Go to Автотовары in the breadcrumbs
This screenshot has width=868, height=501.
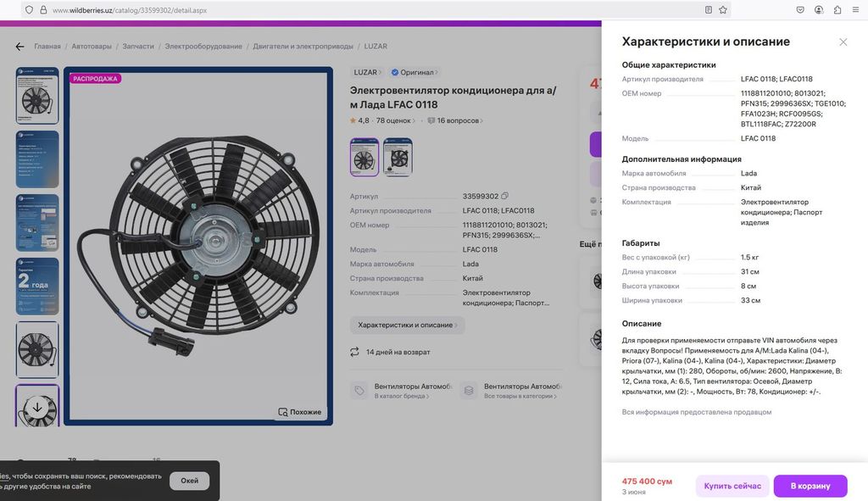[92, 47]
